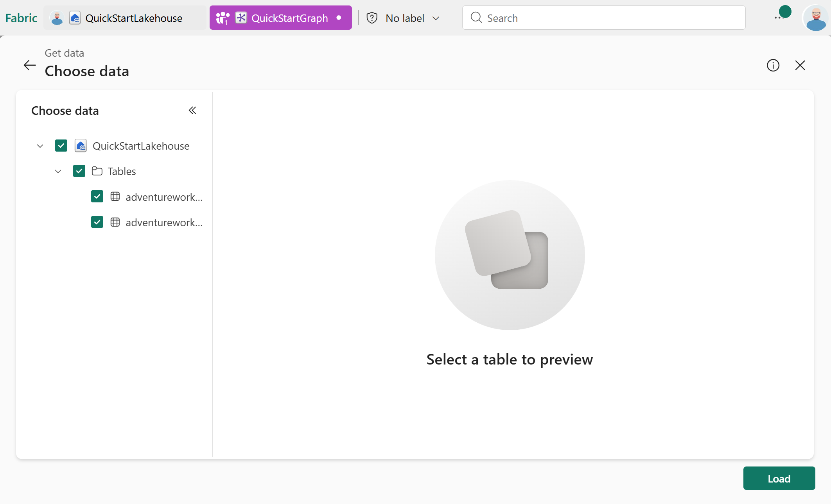Collapse the Tables folder node
Screen dimensions: 831x504
click(58, 172)
